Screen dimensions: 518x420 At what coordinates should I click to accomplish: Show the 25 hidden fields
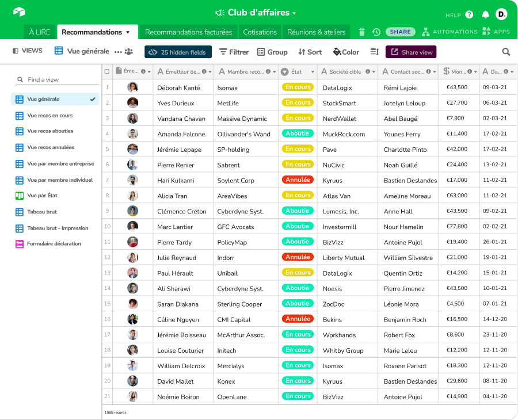click(x=178, y=52)
